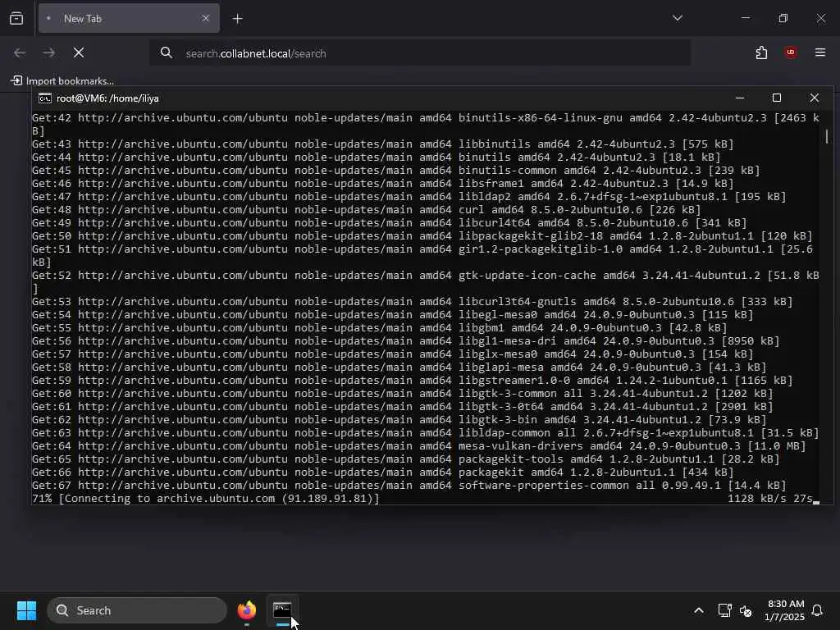Open the clock showing 8:30 AM
This screenshot has height=630, width=840.
coord(784,610)
